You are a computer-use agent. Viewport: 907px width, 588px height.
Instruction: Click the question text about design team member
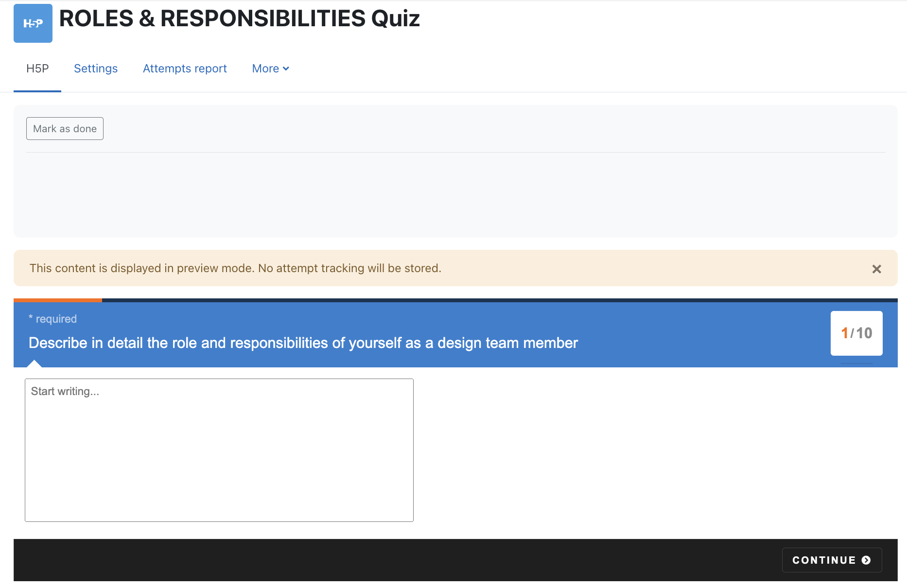coord(303,343)
